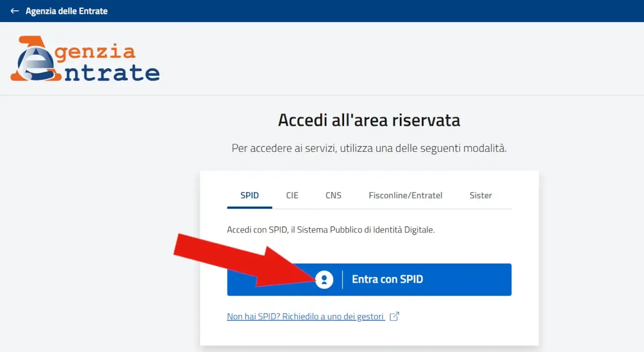Open the Fisconline/Entratel tab
The height and width of the screenshot is (352, 644).
click(406, 195)
